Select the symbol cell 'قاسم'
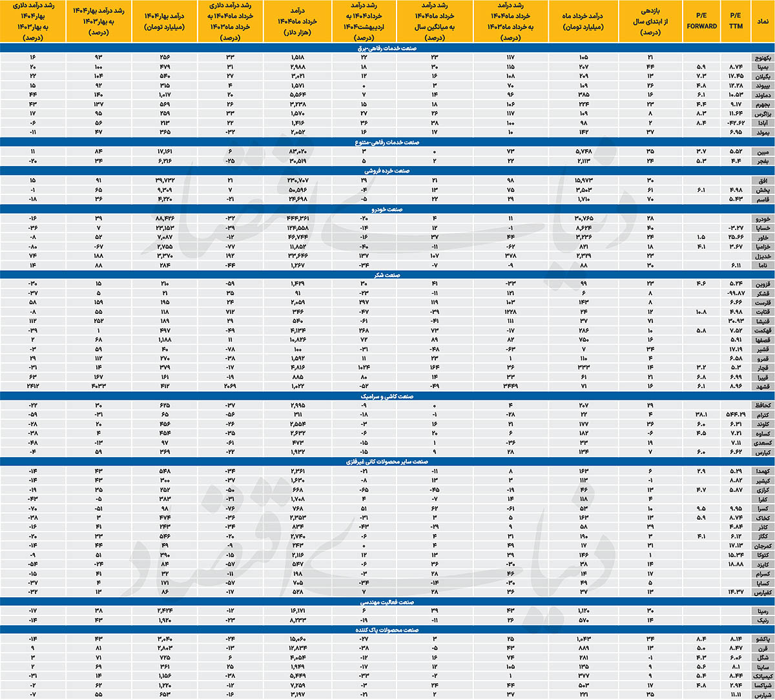The height and width of the screenshot is (700, 775). tap(762, 199)
